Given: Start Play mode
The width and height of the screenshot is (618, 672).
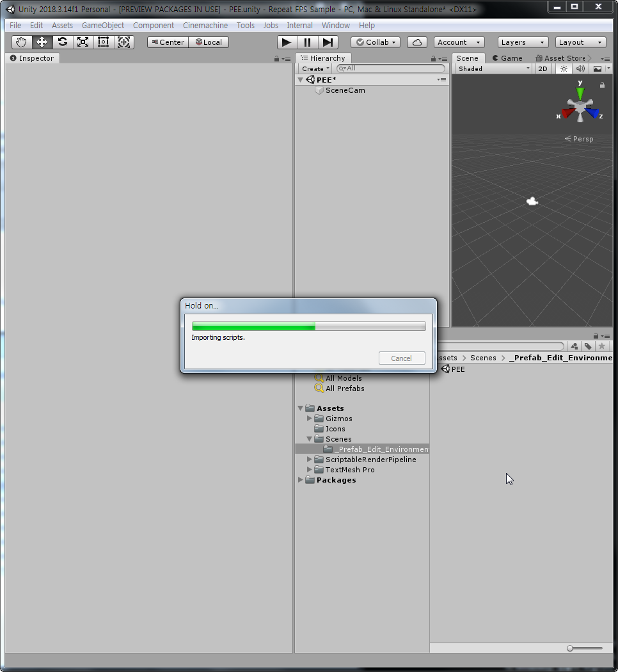Looking at the screenshot, I should pos(287,42).
